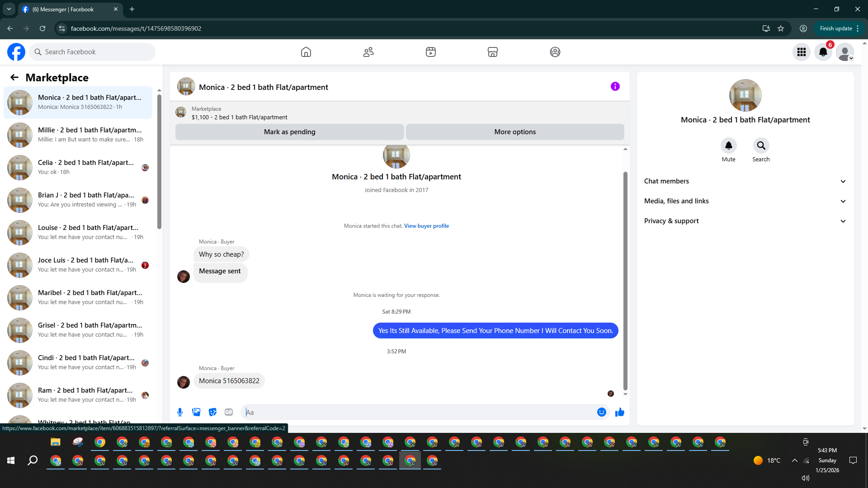This screenshot has height=488, width=868.
Task: Choose a GIF
Action: coord(229,412)
